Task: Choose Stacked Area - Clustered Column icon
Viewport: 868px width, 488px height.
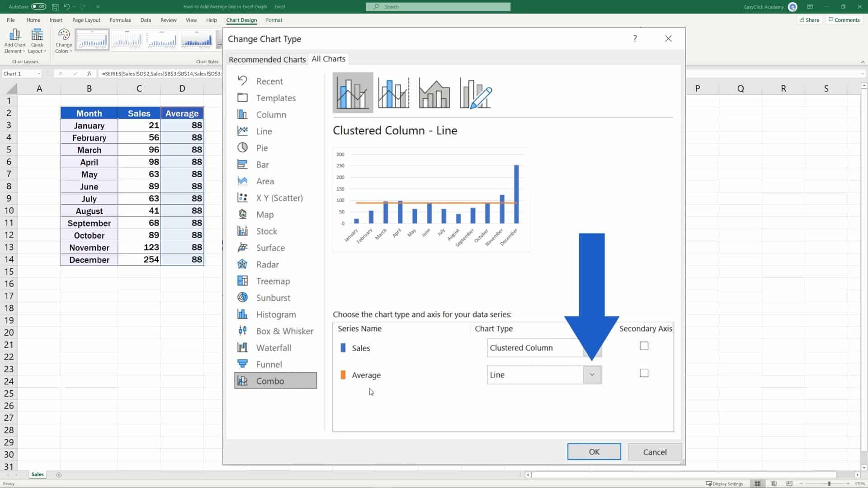Action: [434, 93]
